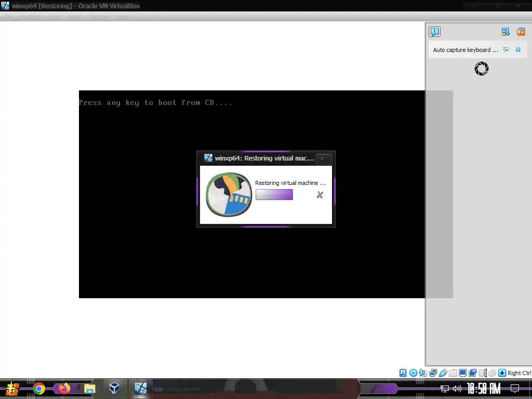Open the Windows Action Center
The image size is (532, 399).
click(x=515, y=389)
